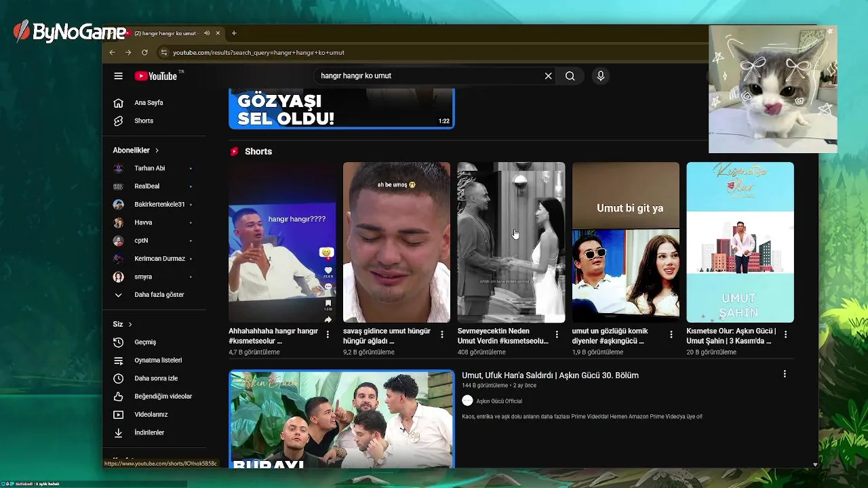Open GÖZYAŞI SEL OLDU video thumbnail
Screen dimensions: 868x488
[341, 108]
